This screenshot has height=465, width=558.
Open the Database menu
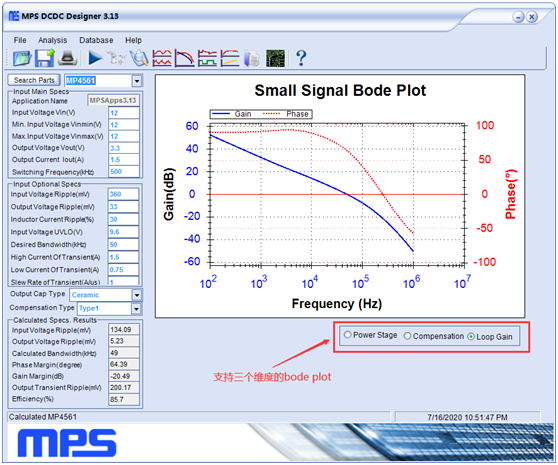[96, 40]
